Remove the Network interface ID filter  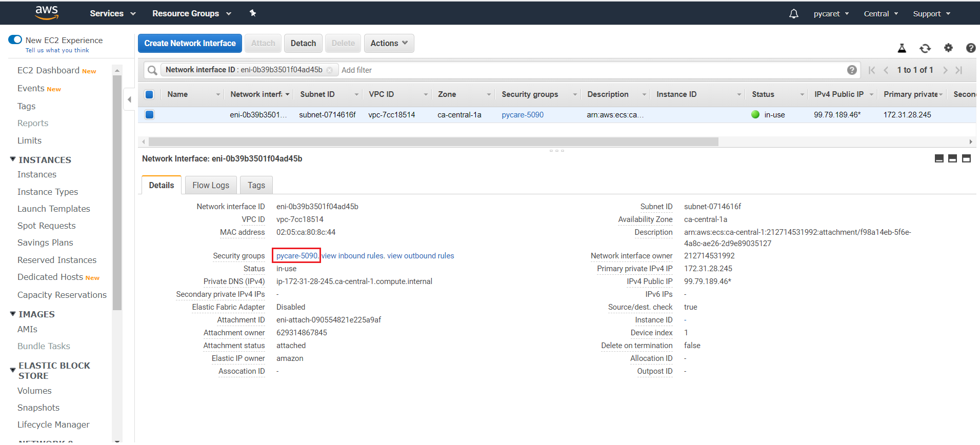(x=330, y=70)
